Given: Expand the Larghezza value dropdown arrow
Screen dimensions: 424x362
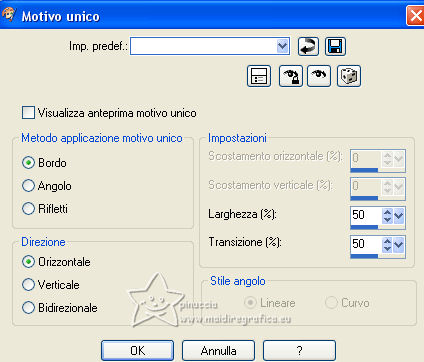Looking at the screenshot, I should [399, 216].
